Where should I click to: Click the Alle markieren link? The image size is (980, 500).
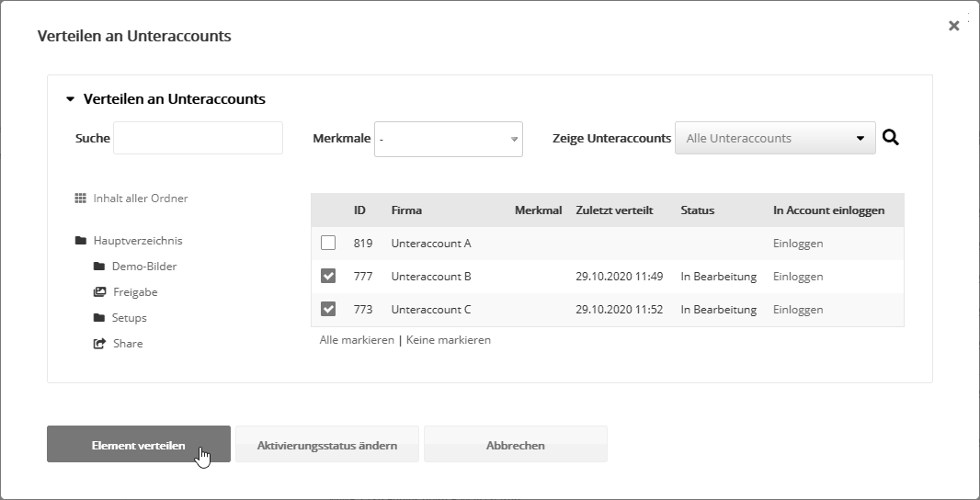point(357,340)
